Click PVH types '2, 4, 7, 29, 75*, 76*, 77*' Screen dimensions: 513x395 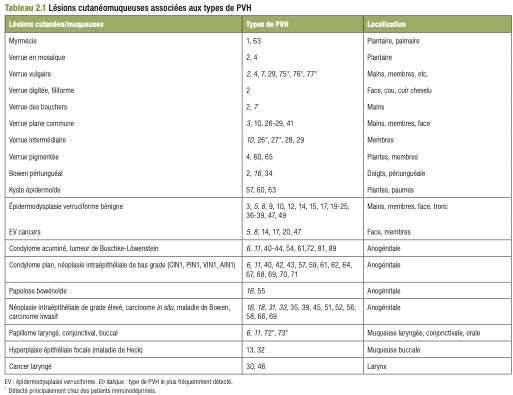282,74
